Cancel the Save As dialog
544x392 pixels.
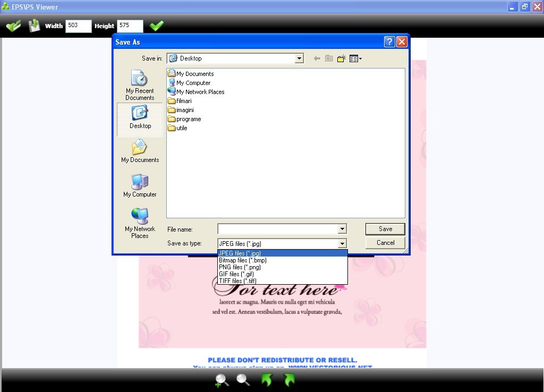tap(385, 243)
